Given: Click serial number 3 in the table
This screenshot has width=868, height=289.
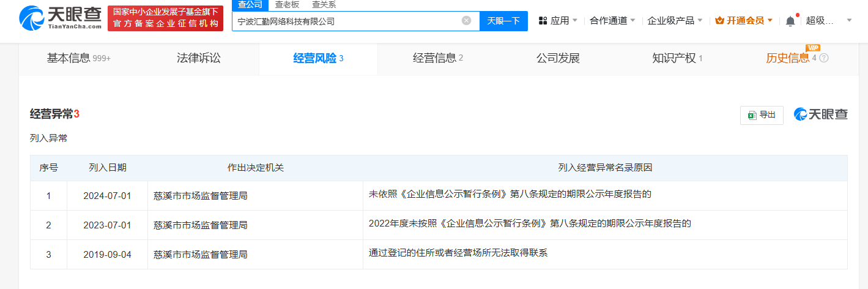Looking at the screenshot, I should click(x=48, y=255).
